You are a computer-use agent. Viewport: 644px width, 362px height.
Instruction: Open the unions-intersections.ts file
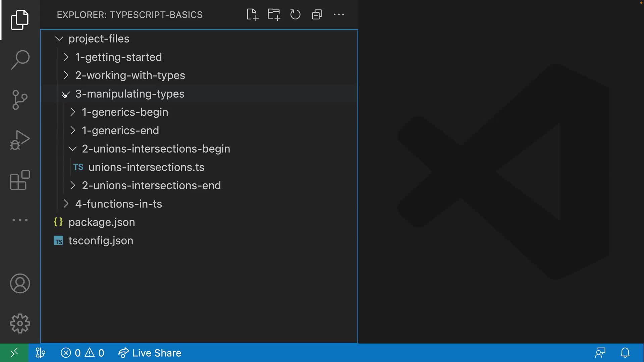147,167
